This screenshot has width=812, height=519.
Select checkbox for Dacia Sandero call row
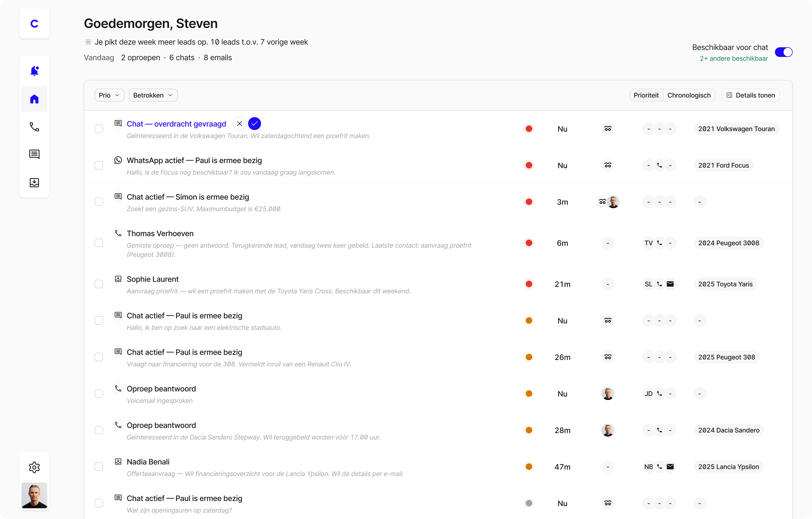[99, 430]
